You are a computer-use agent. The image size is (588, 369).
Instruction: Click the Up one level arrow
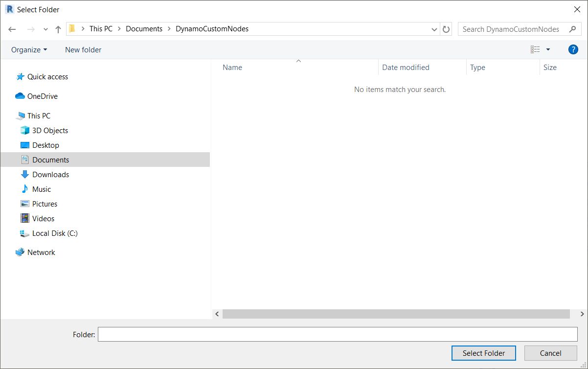[58, 29]
